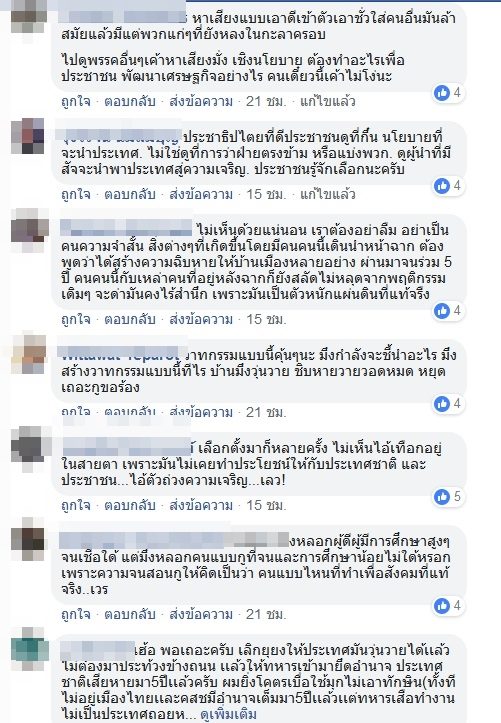
Task: Open the teal avatar of last commenter
Action: click(x=29, y=645)
